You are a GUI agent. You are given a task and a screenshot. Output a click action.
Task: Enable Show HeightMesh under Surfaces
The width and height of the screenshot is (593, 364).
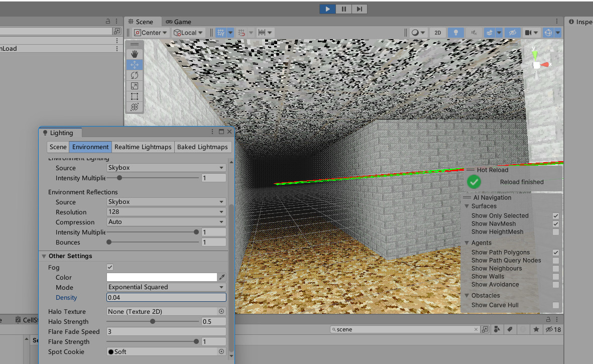click(556, 231)
